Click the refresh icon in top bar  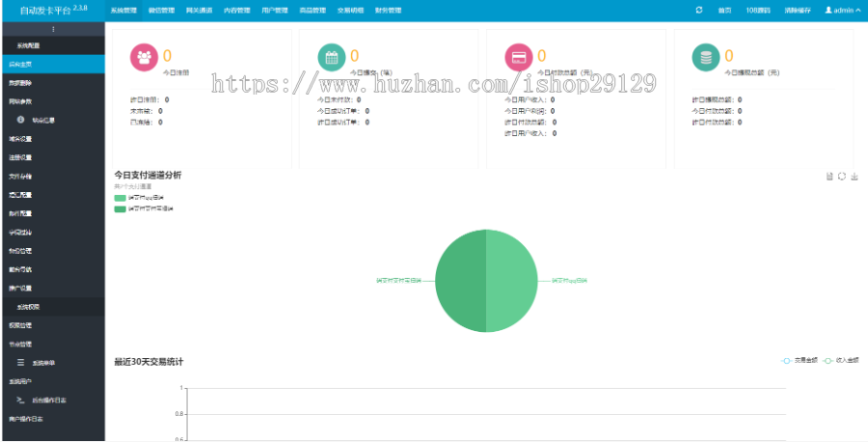[x=699, y=10]
